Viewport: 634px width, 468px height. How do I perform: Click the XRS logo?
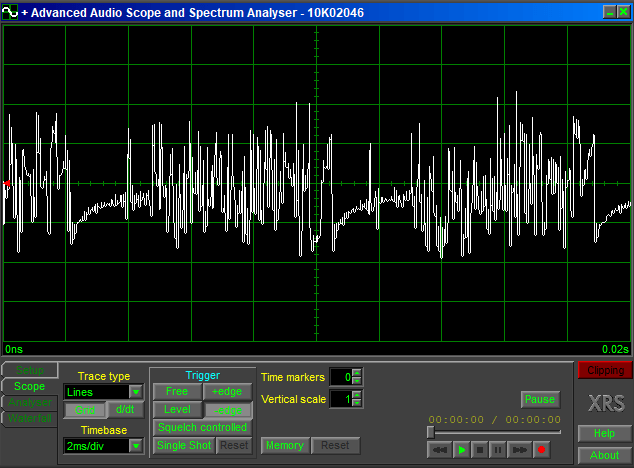coord(606,403)
